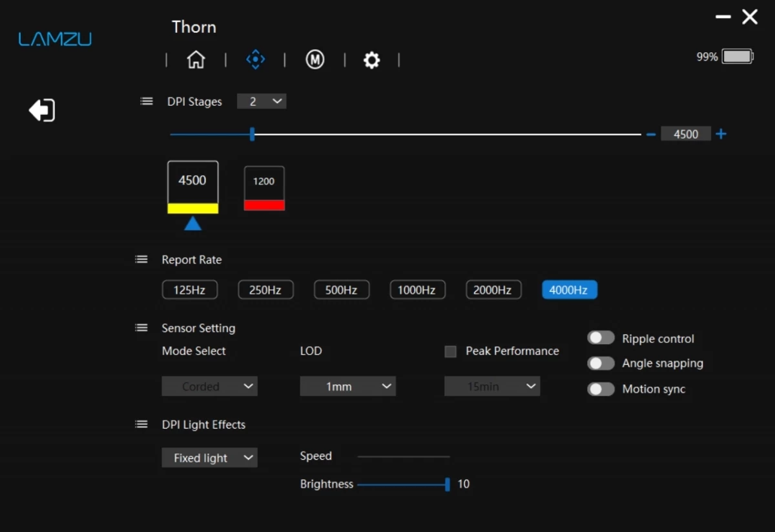
Task: Click the LOD label
Action: tap(311, 351)
